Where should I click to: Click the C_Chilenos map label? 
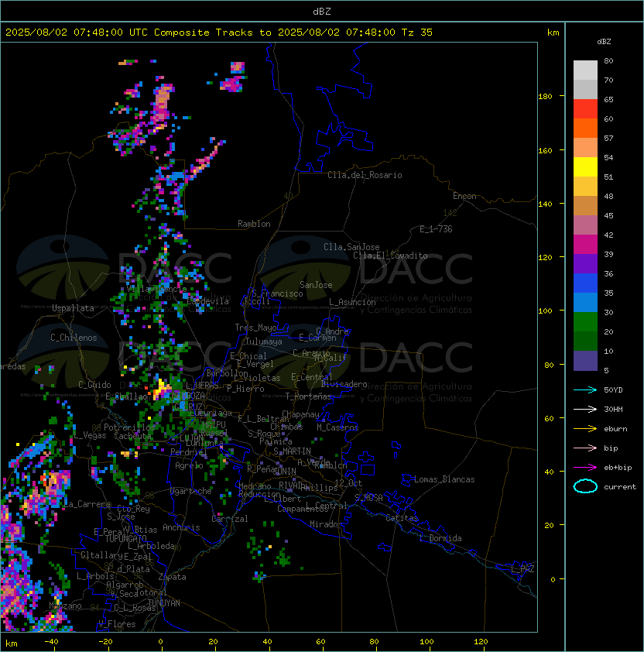(74, 338)
